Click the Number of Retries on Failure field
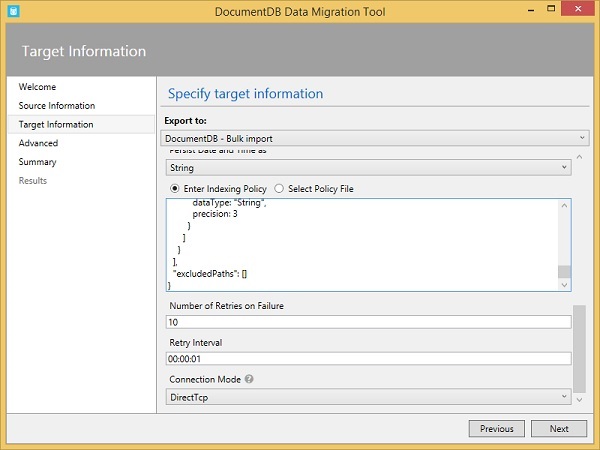 [x=367, y=322]
